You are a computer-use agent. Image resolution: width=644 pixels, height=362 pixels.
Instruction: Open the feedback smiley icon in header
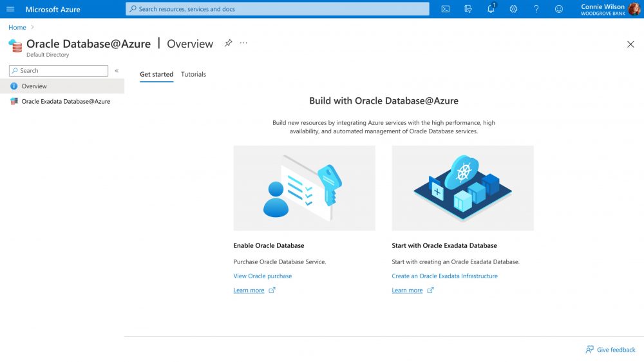(558, 9)
